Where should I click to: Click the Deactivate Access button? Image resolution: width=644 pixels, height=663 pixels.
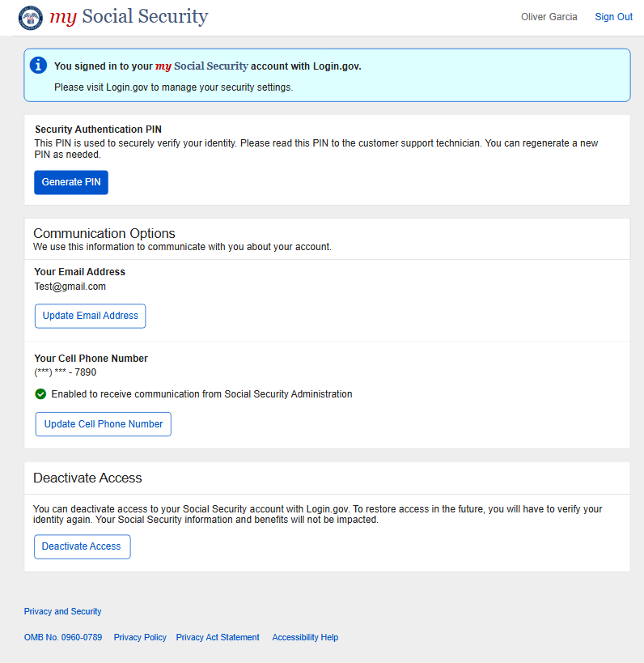coord(82,546)
